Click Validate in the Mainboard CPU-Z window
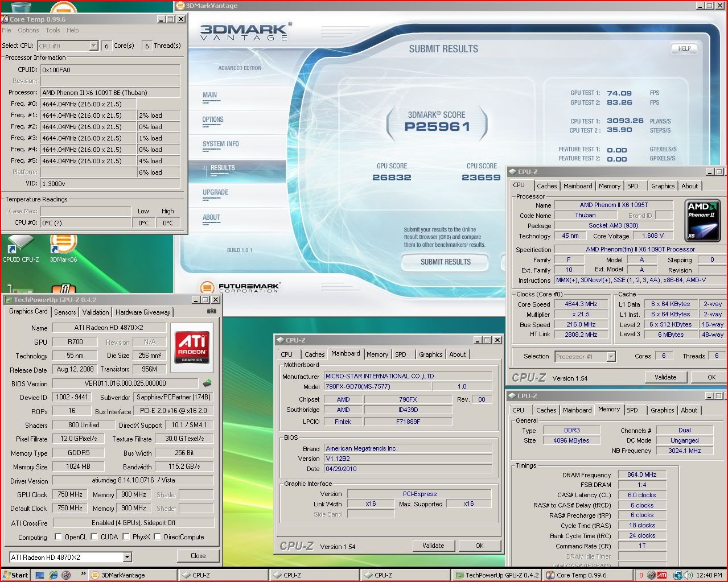 pyautogui.click(x=433, y=546)
